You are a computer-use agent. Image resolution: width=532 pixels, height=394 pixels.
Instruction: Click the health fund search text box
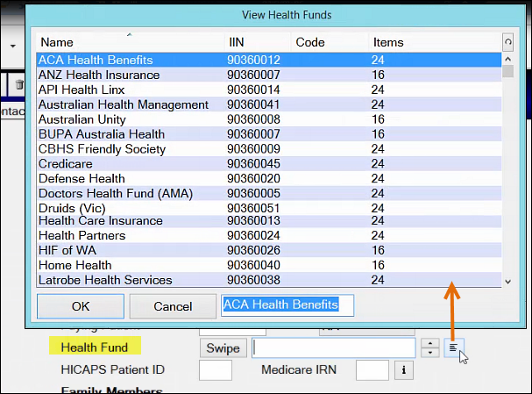click(x=287, y=305)
